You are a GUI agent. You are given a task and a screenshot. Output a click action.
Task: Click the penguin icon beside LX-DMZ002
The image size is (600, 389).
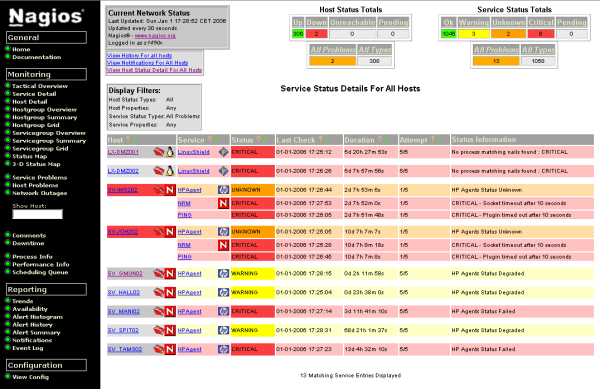click(170, 171)
